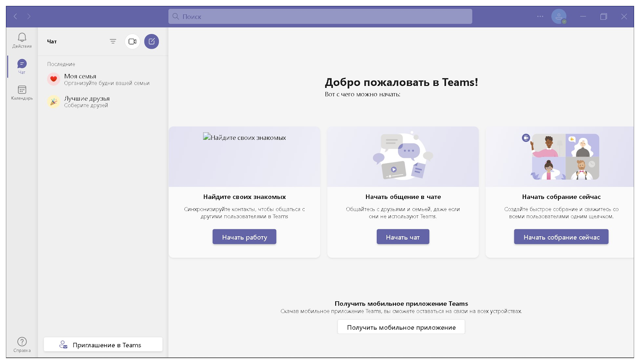The height and width of the screenshot is (364, 640).
Task: Click the group meeting illustration thumbnail
Action: point(565,157)
